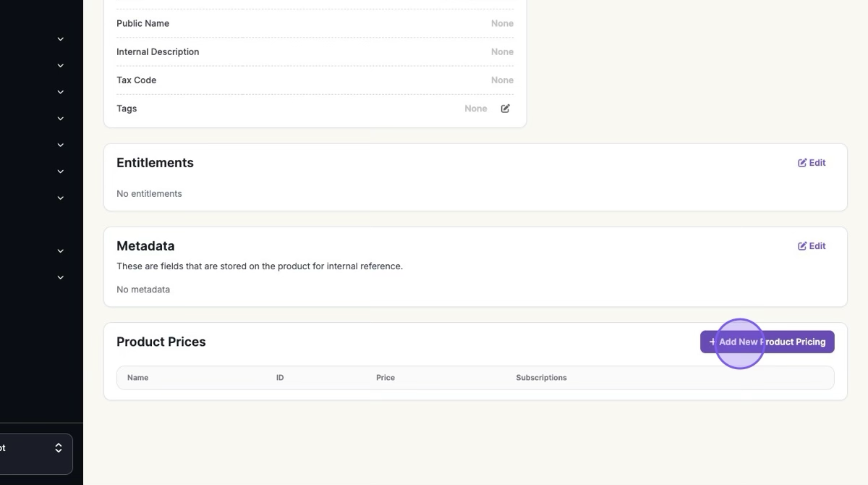The width and height of the screenshot is (868, 485).
Task: Click the Name column header in Product Prices
Action: pos(137,378)
